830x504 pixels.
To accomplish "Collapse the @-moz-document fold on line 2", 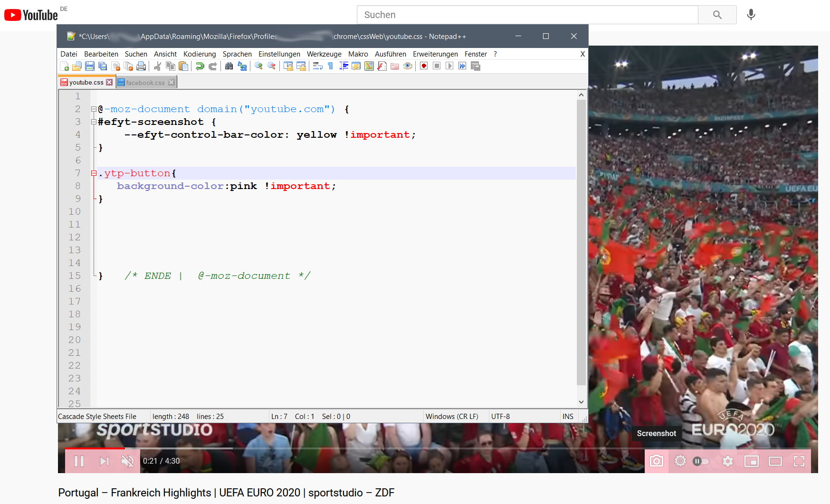I will pos(94,109).
